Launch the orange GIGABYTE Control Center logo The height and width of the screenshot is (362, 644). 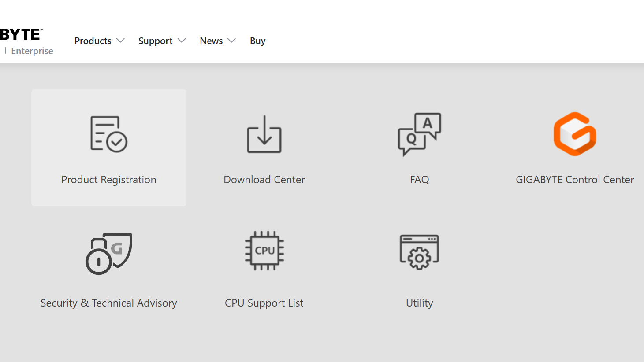point(575,134)
